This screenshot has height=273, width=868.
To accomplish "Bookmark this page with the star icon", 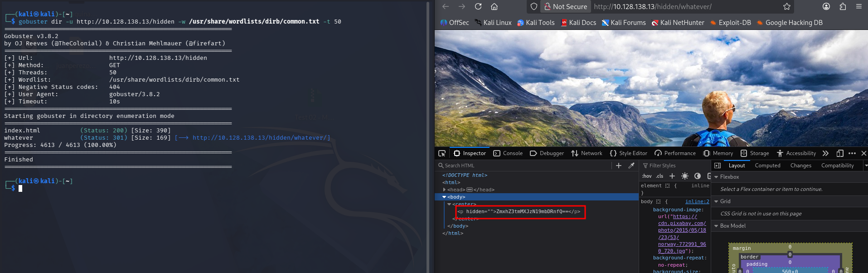I will pos(787,6).
